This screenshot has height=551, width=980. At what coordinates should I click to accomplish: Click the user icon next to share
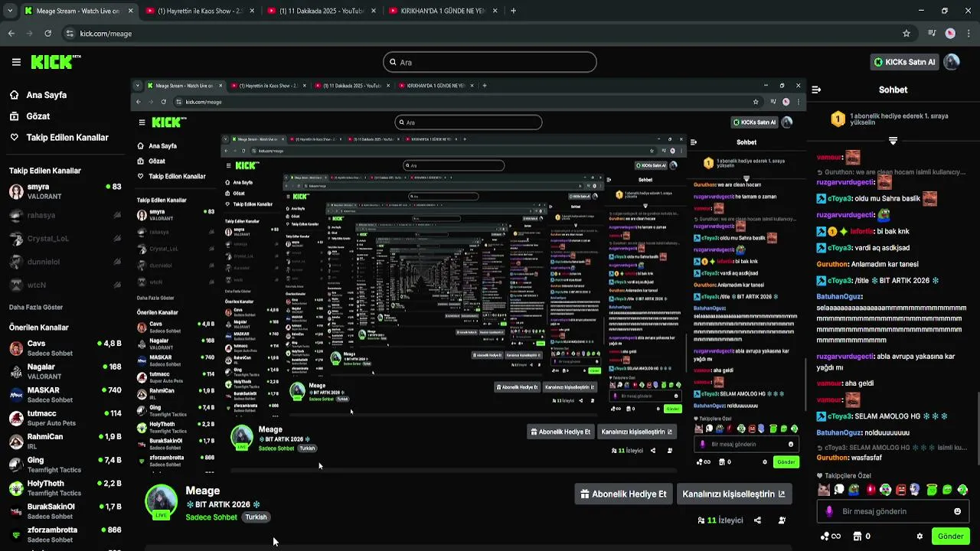[782, 520]
